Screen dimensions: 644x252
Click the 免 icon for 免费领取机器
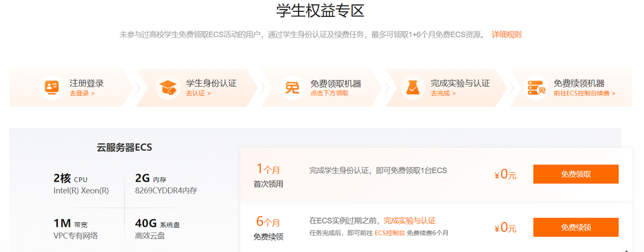click(292, 87)
